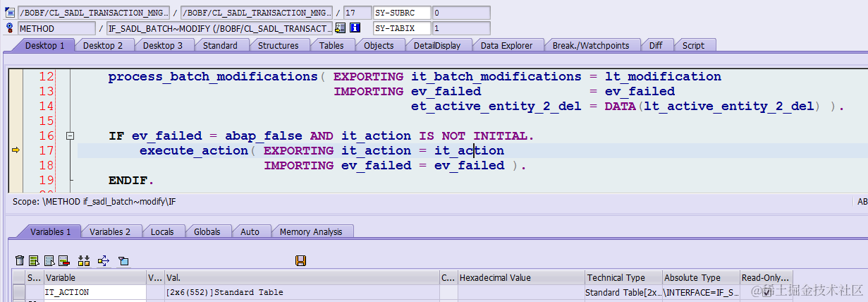Open the Data Explorer tab
This screenshot has width=868, height=302.
(506, 45)
